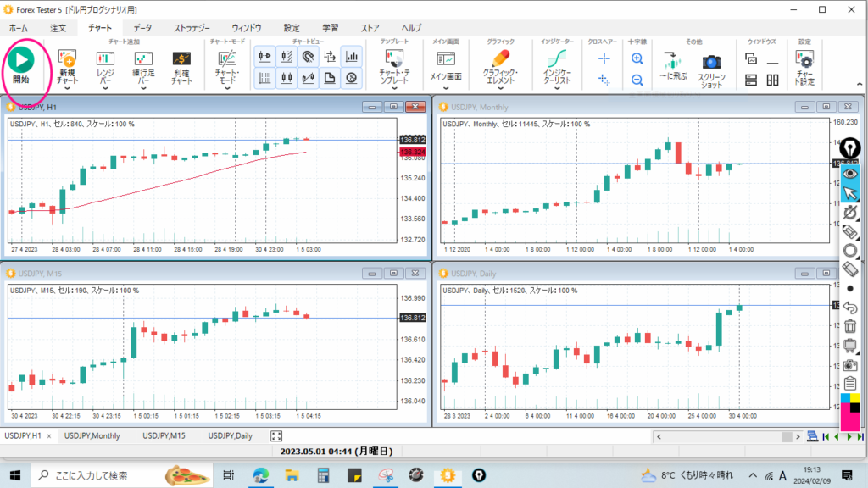The width and height of the screenshot is (868, 488).
Task: Open the 注文 ribbon tab
Action: [x=58, y=28]
